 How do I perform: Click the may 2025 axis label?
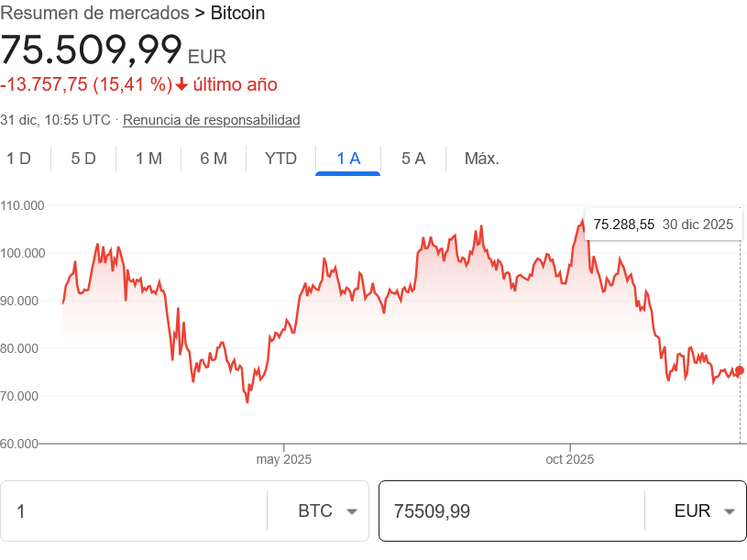(284, 459)
